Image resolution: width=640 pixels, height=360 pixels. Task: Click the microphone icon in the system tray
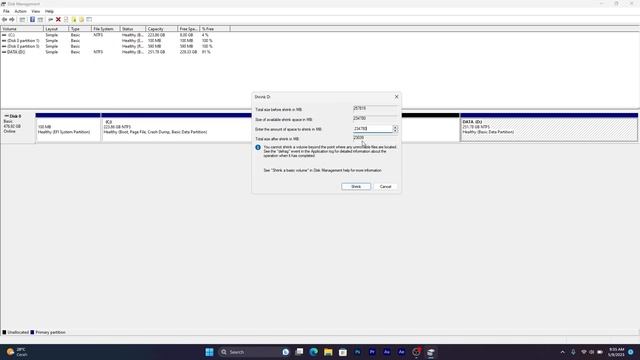point(573,352)
